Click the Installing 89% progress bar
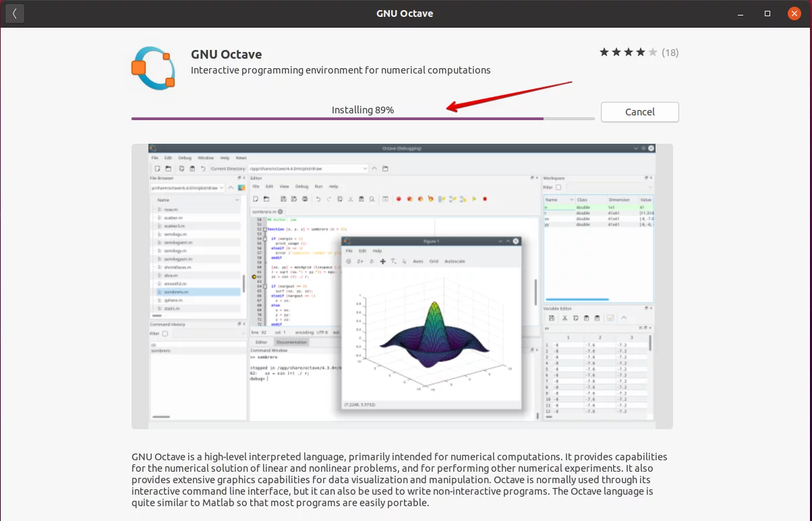 pos(363,119)
